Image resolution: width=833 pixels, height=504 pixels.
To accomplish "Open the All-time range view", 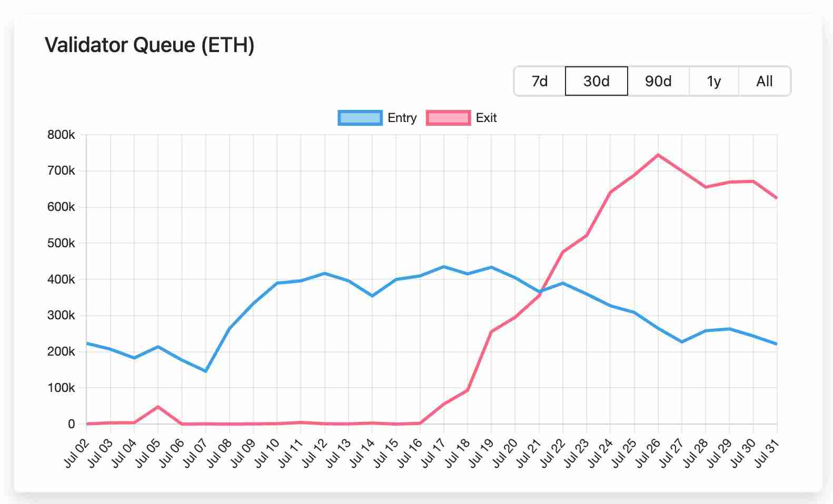I will pyautogui.click(x=764, y=81).
